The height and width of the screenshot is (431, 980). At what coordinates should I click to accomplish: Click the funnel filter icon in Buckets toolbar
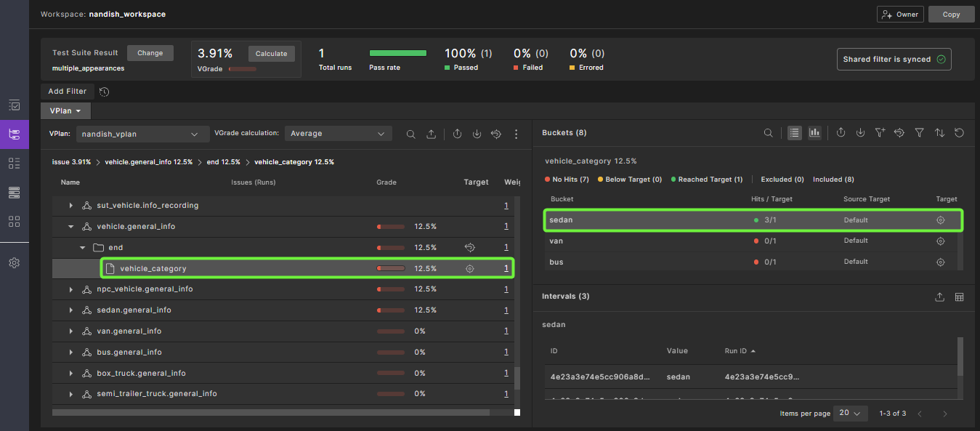point(920,133)
